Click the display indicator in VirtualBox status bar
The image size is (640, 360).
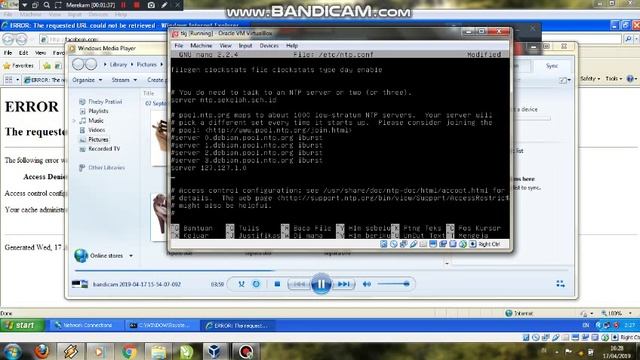pos(433,244)
